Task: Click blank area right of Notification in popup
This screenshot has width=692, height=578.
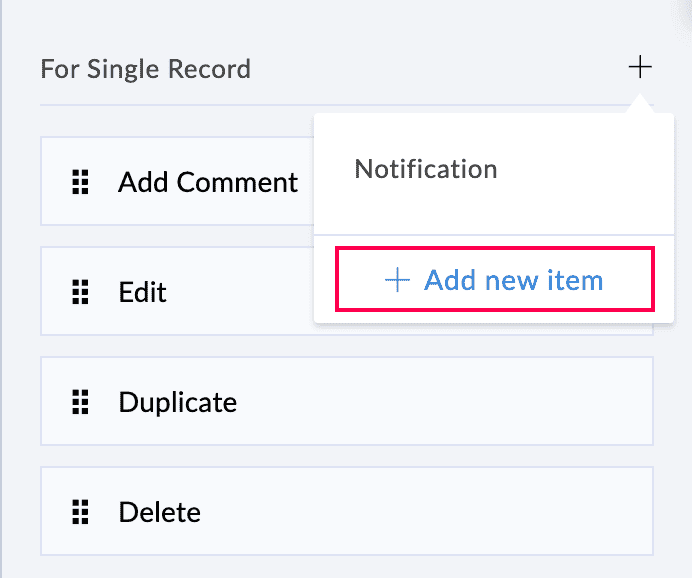Action: (590, 170)
